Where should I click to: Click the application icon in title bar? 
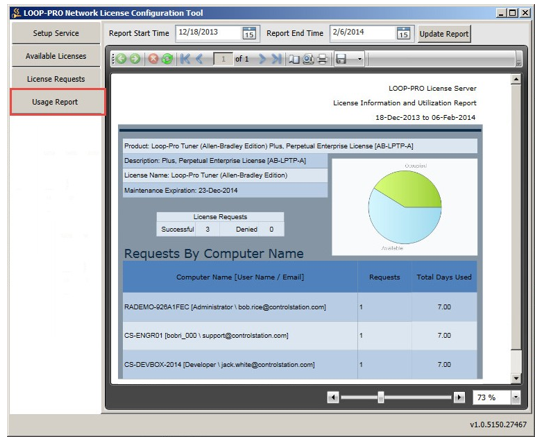pos(16,13)
